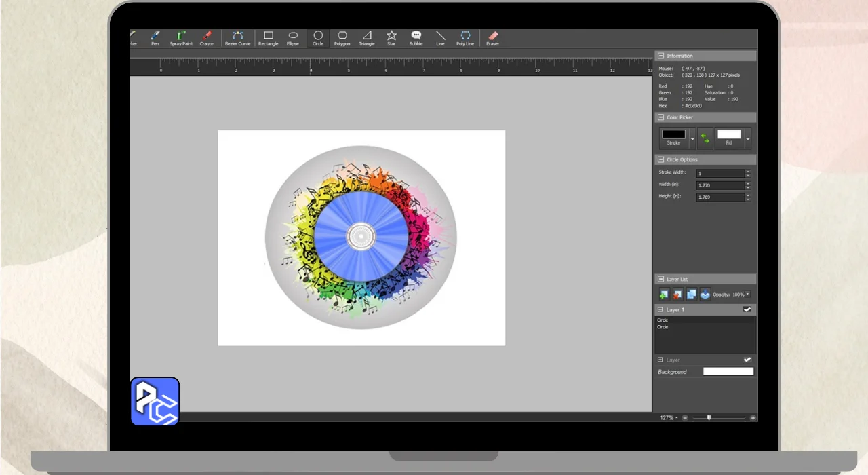Swap stroke and fill colors

click(705, 138)
